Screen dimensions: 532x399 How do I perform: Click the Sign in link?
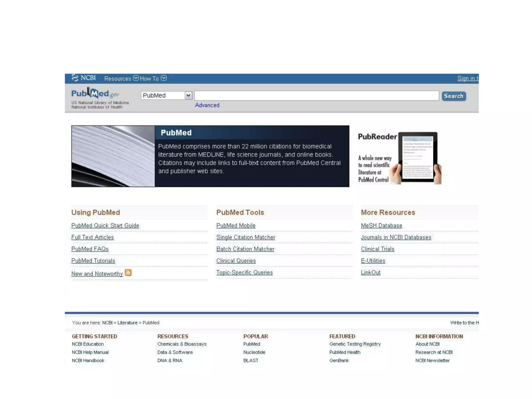point(467,78)
